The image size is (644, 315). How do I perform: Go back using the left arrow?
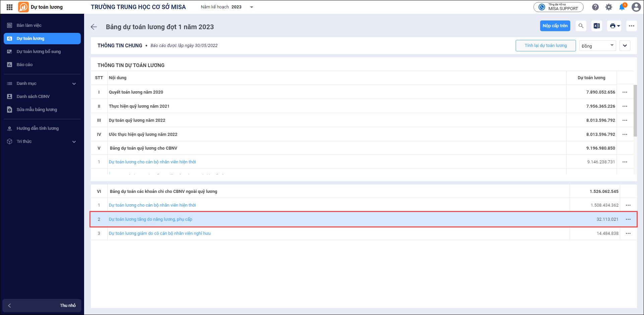[94, 27]
